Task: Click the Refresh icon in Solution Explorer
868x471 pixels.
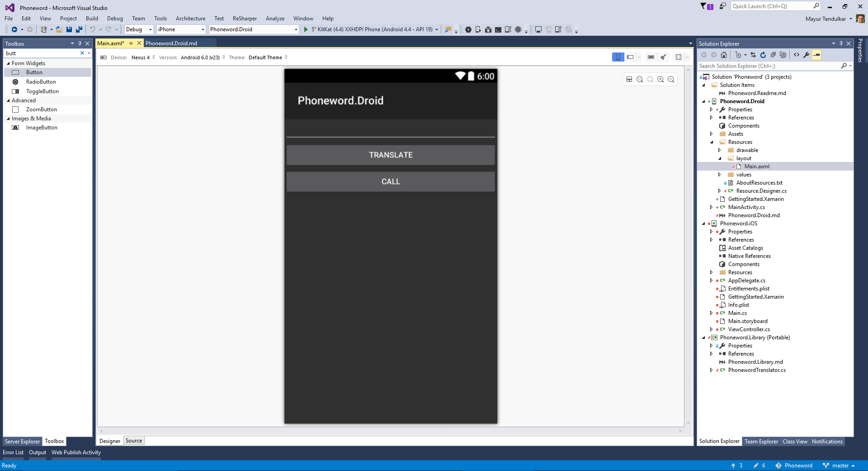Action: tap(763, 55)
